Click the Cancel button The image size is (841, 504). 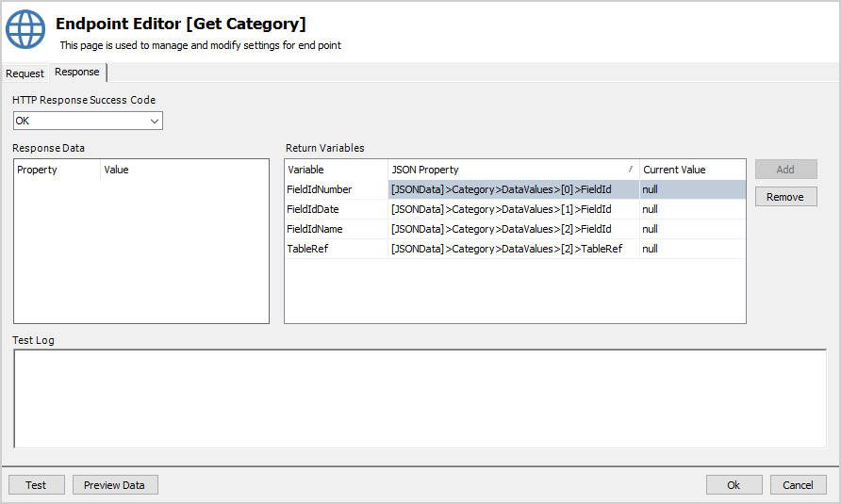pyautogui.click(x=798, y=485)
